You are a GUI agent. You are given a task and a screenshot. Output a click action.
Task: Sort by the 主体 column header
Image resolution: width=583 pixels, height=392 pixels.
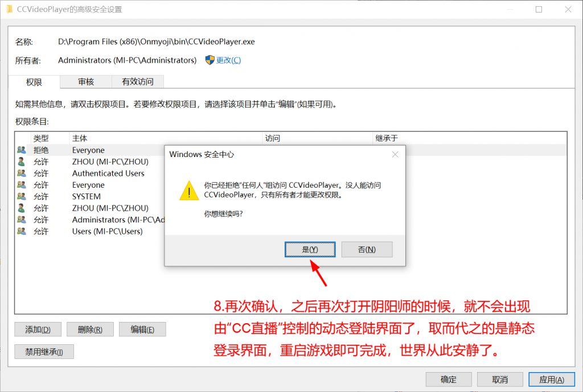click(166, 138)
